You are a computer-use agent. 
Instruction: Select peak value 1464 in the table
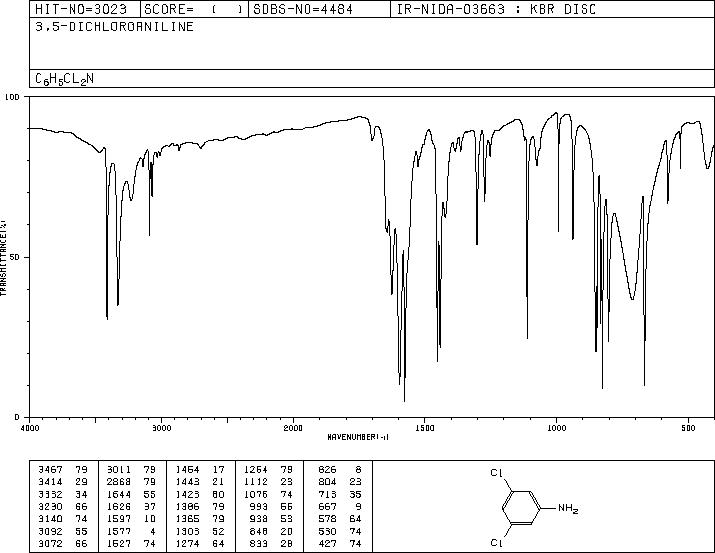coord(187,469)
